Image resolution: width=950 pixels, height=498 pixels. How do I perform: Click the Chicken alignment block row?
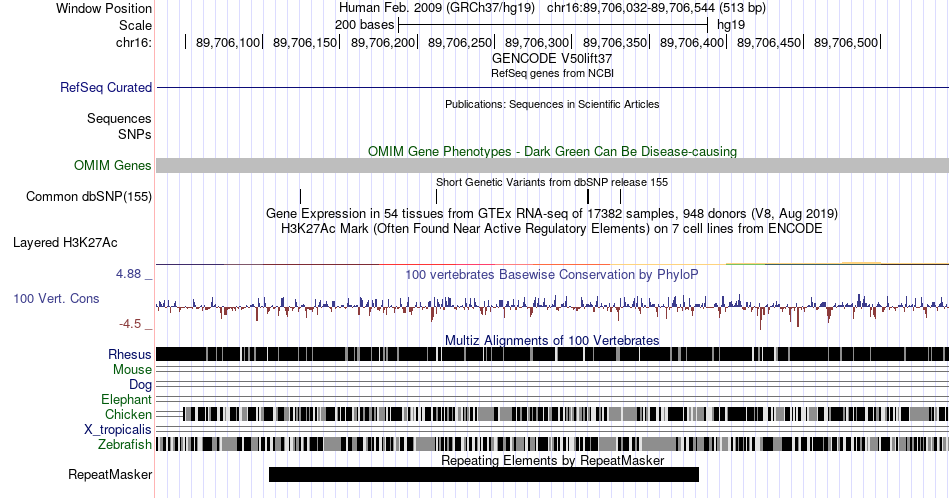coord(566,414)
